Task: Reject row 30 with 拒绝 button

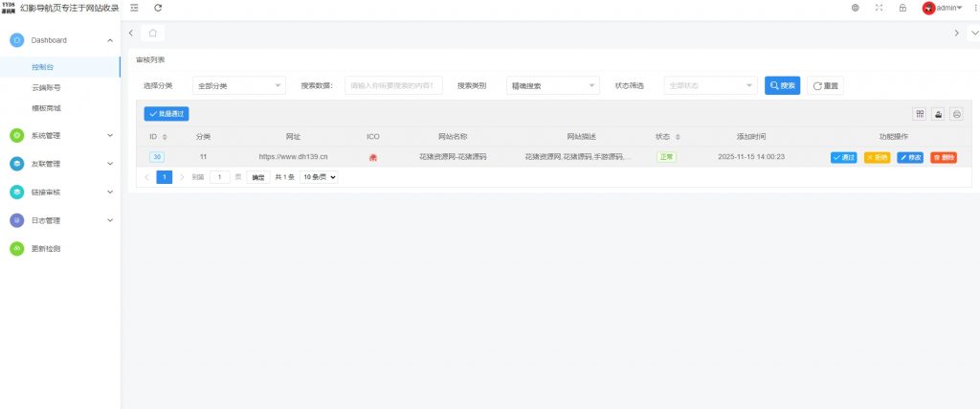Action: click(x=877, y=158)
